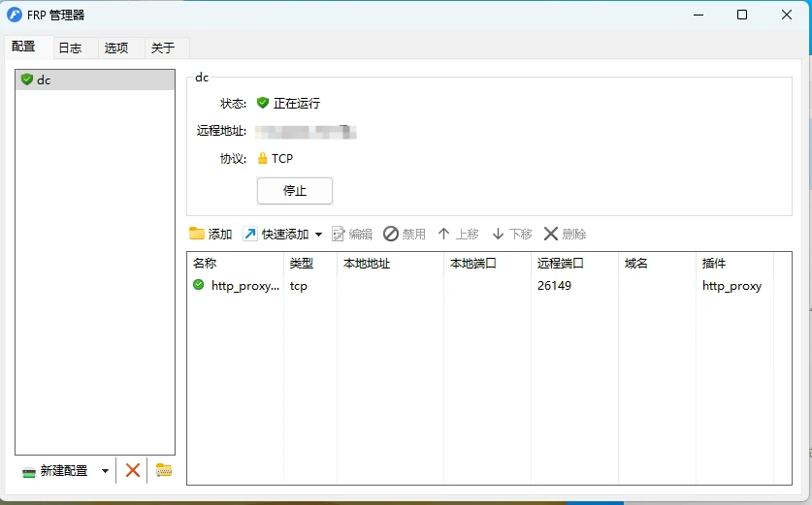This screenshot has height=505, width=812.
Task: Click the http_proxy plugin cell
Action: (731, 286)
